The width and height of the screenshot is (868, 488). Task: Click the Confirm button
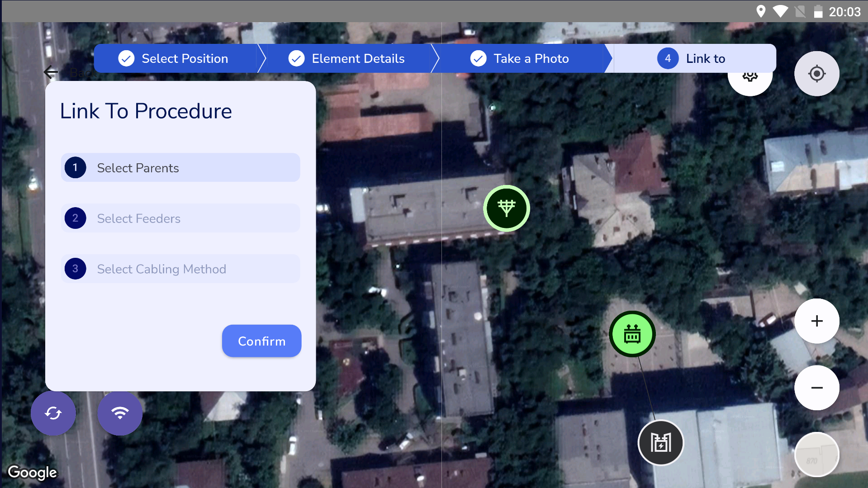pyautogui.click(x=261, y=341)
